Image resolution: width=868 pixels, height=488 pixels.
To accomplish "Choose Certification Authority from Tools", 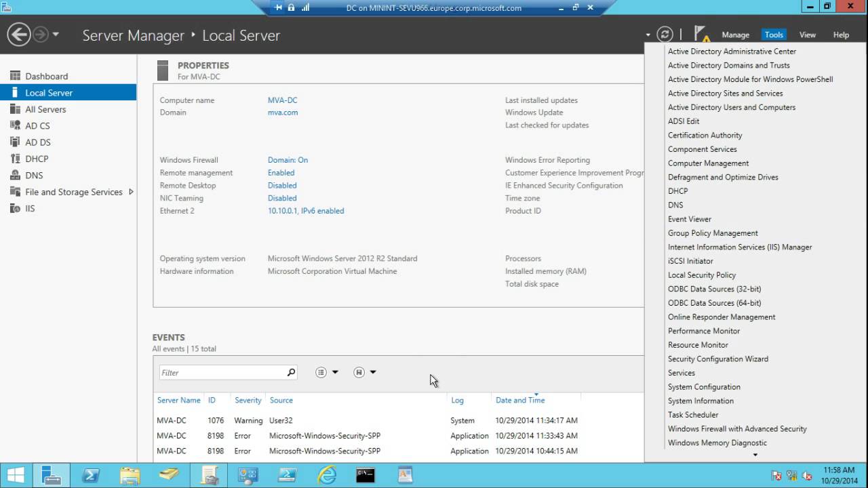I will point(705,136).
